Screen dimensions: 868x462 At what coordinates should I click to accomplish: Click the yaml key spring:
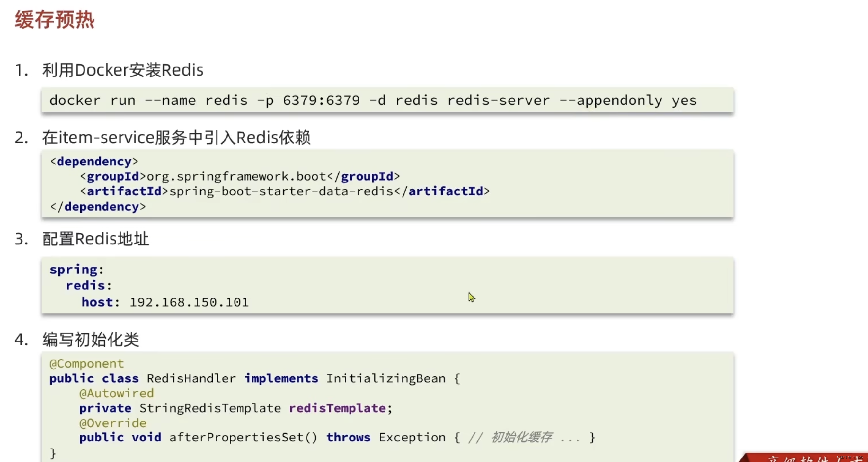(x=76, y=270)
